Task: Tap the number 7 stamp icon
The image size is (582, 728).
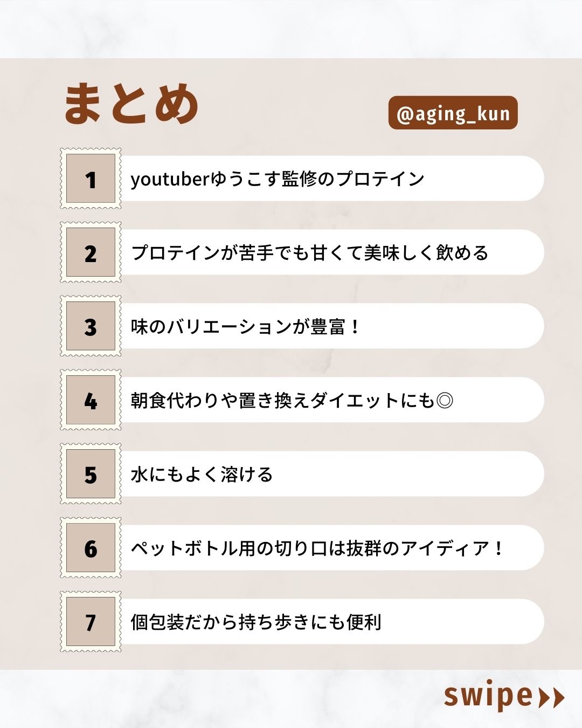Action: 91,622
